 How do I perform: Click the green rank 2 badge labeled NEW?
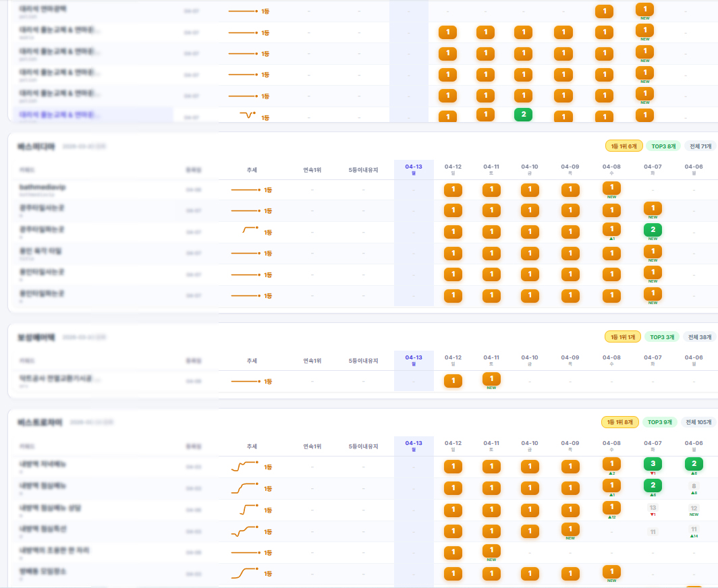[653, 230]
